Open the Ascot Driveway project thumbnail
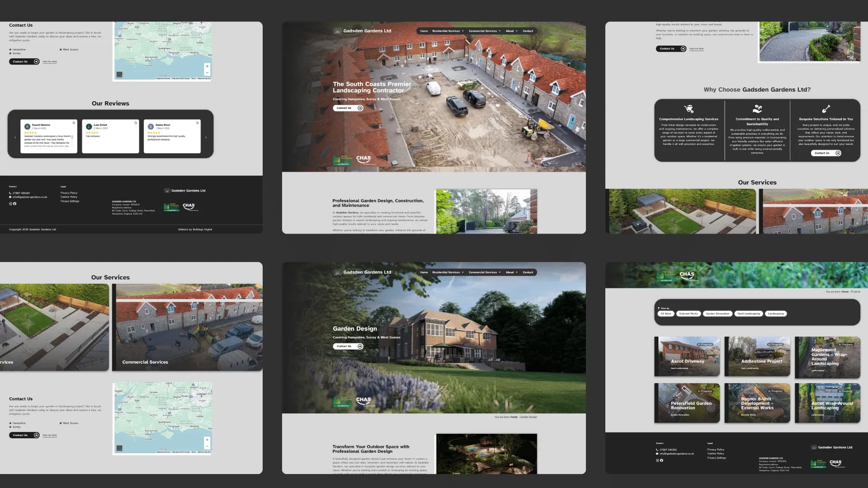The width and height of the screenshot is (868, 488). tap(687, 357)
